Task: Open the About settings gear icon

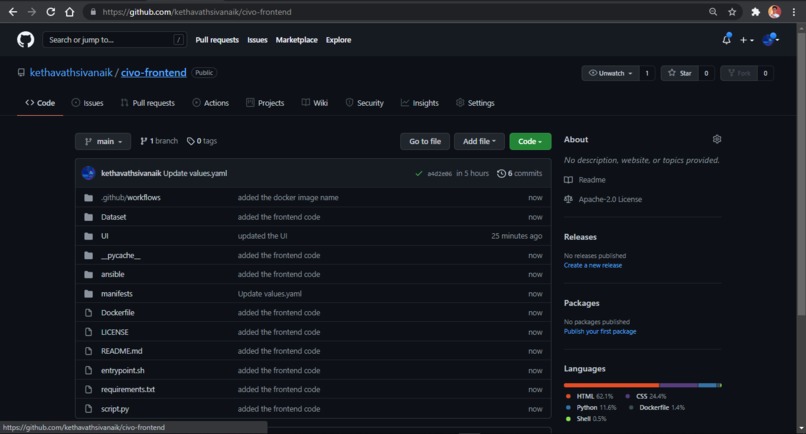Action: (x=717, y=139)
